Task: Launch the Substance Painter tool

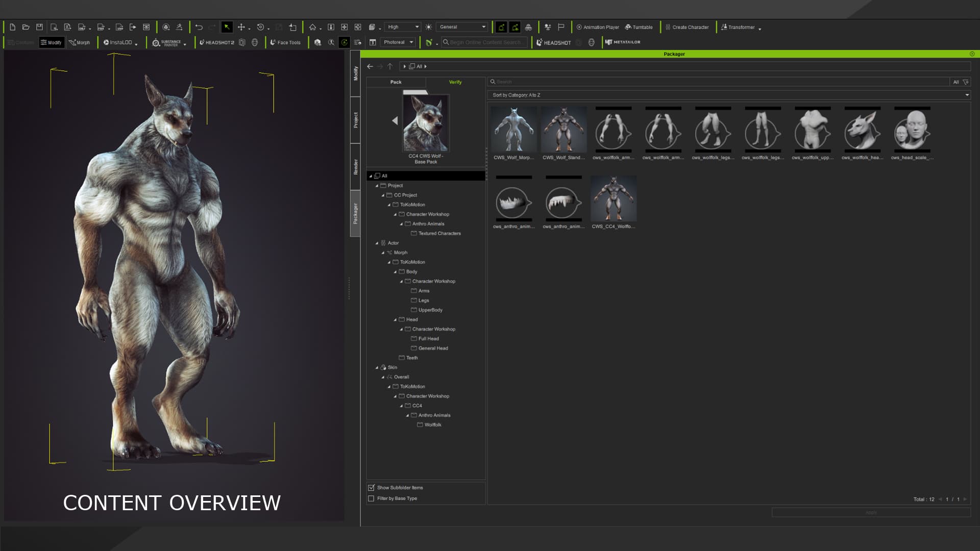Action: pos(166,43)
